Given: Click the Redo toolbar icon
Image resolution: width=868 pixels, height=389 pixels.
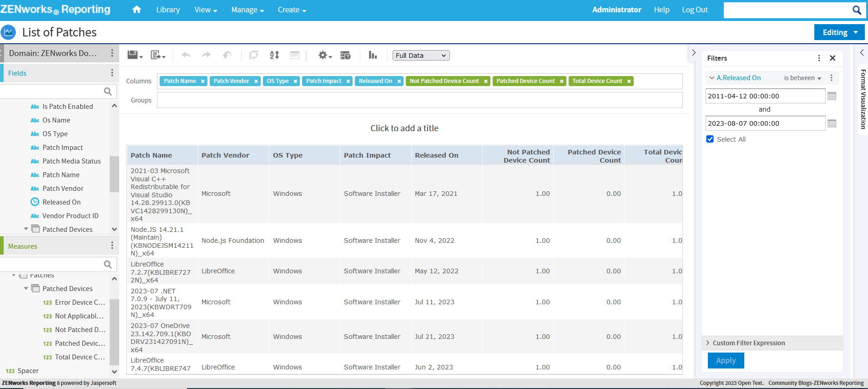Looking at the screenshot, I should [x=206, y=55].
